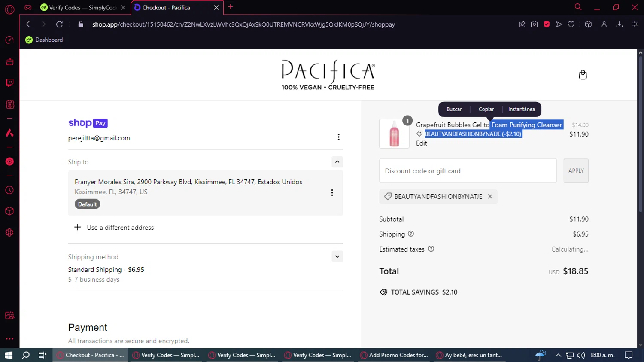Open Extensions cube icon in sidebar
The height and width of the screenshot is (362, 644).
(9, 211)
